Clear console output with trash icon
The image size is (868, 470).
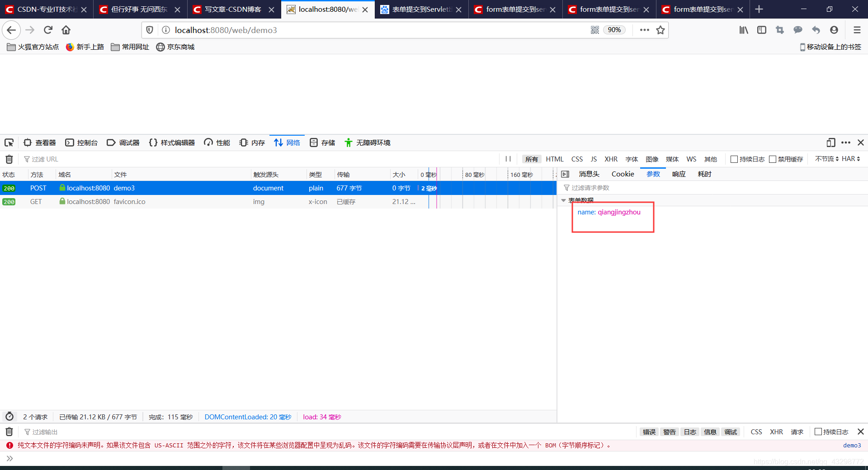pyautogui.click(x=9, y=432)
